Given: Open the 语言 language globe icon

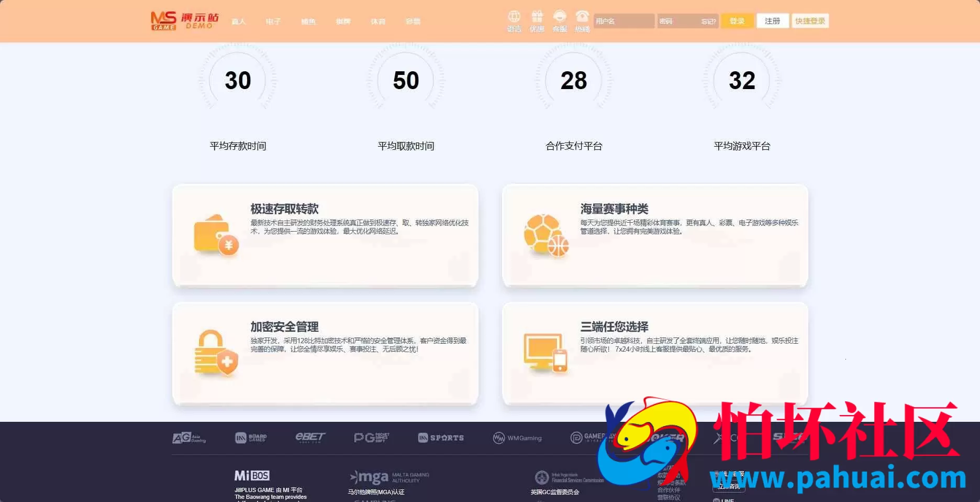Looking at the screenshot, I should point(514,17).
